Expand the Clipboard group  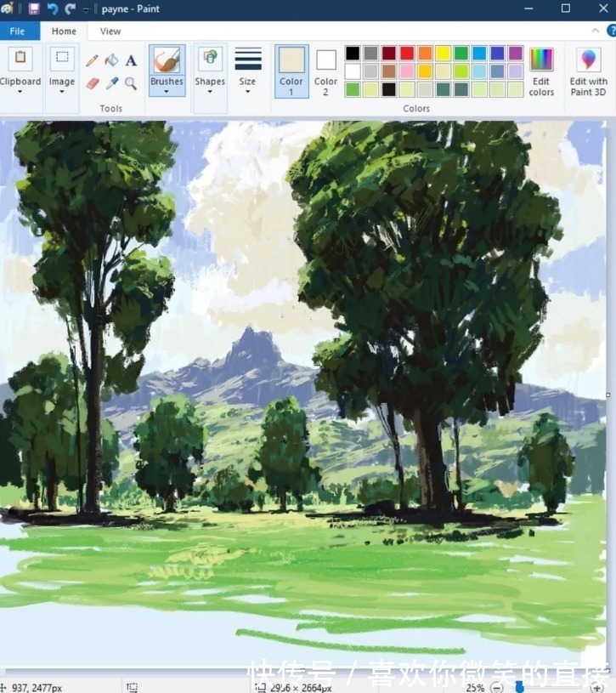coord(20,91)
